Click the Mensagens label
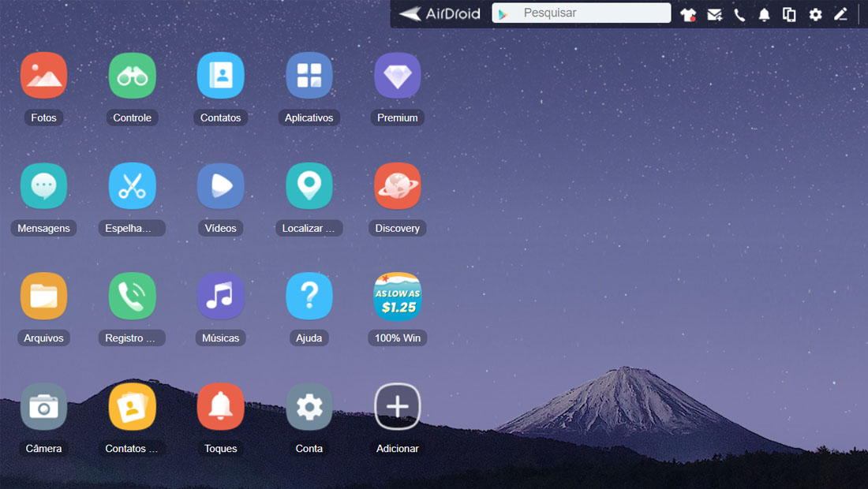The image size is (868, 489). pos(43,228)
